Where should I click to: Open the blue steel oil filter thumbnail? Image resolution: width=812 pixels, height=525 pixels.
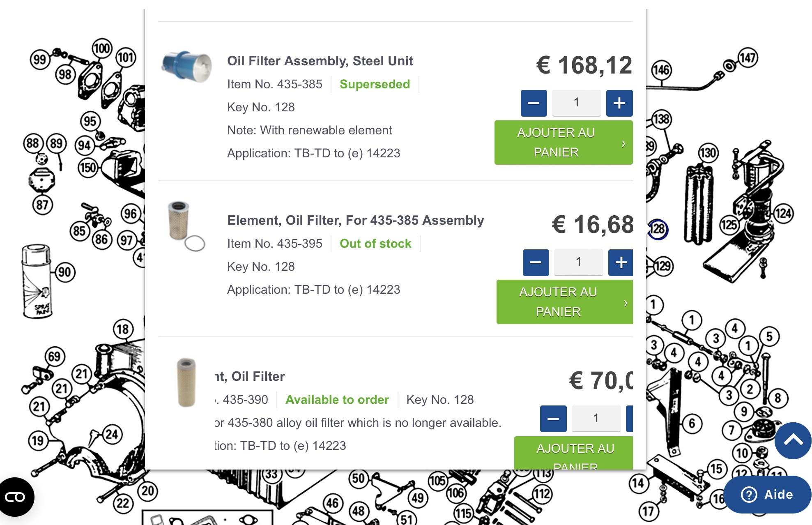(x=187, y=67)
